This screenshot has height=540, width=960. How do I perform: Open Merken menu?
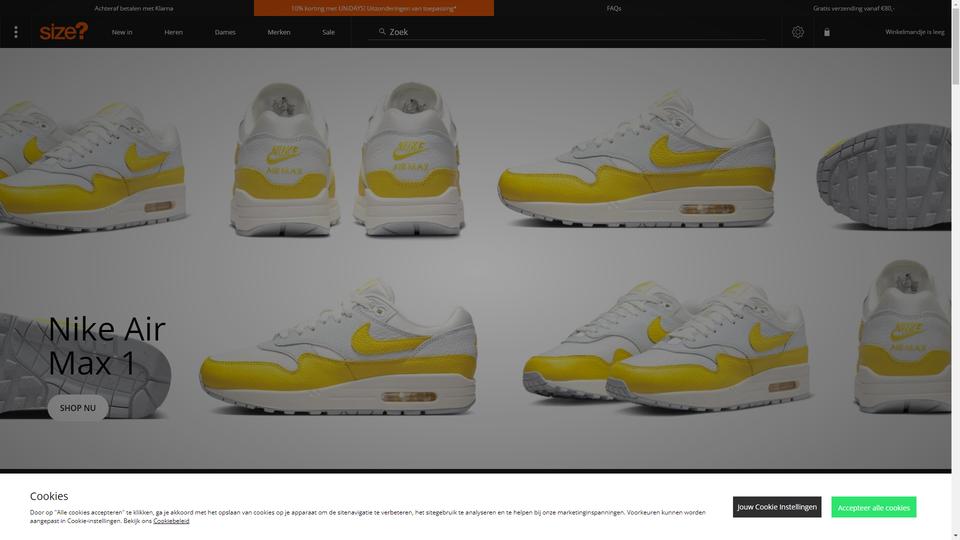279,32
